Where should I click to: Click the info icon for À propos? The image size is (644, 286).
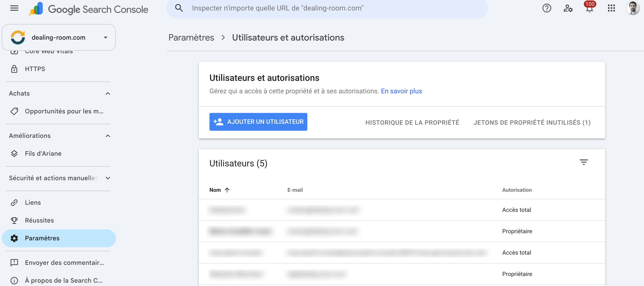(14, 280)
